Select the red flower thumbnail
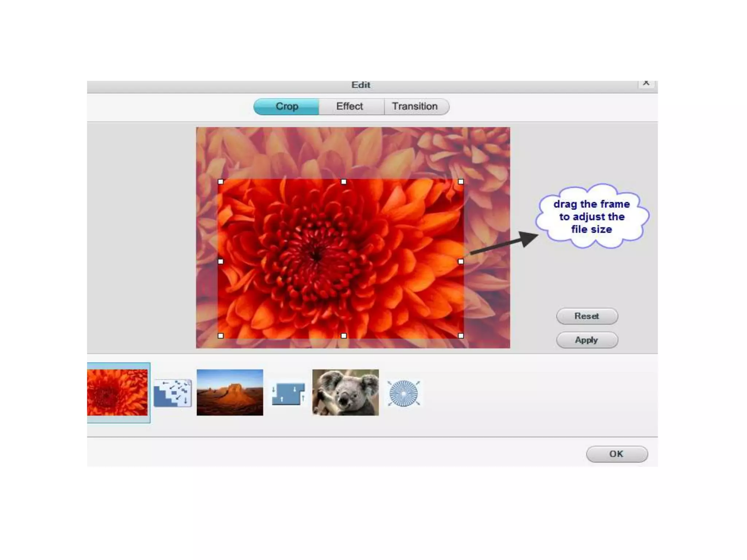Viewport: 747px width, 560px height. point(117,392)
